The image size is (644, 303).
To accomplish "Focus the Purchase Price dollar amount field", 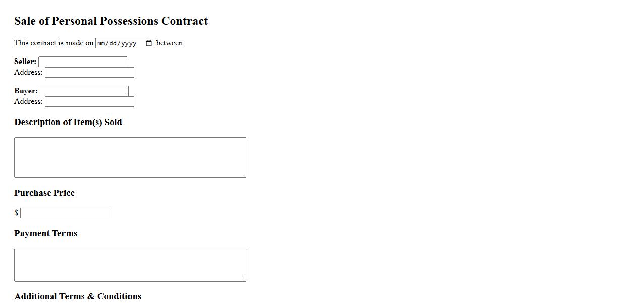I will pyautogui.click(x=65, y=213).
